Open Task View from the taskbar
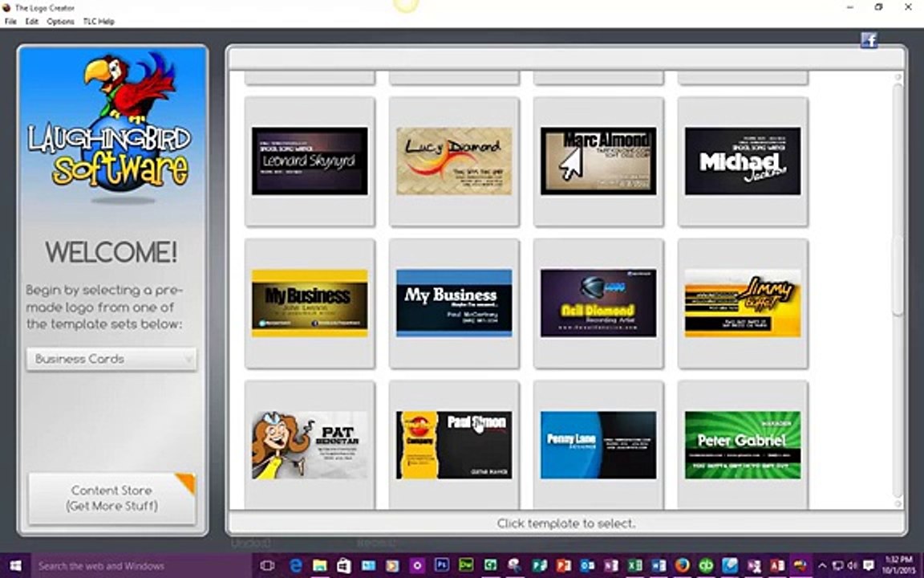This screenshot has width=924, height=578. click(x=267, y=566)
